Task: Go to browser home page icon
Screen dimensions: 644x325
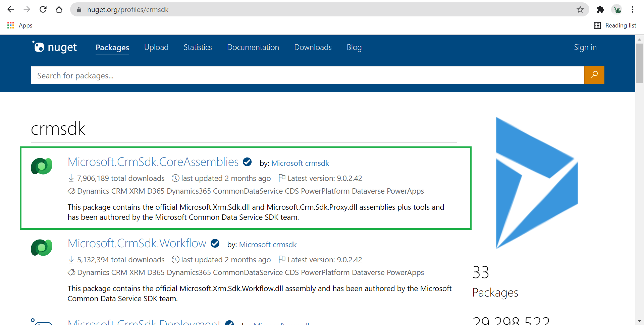Action: tap(59, 9)
